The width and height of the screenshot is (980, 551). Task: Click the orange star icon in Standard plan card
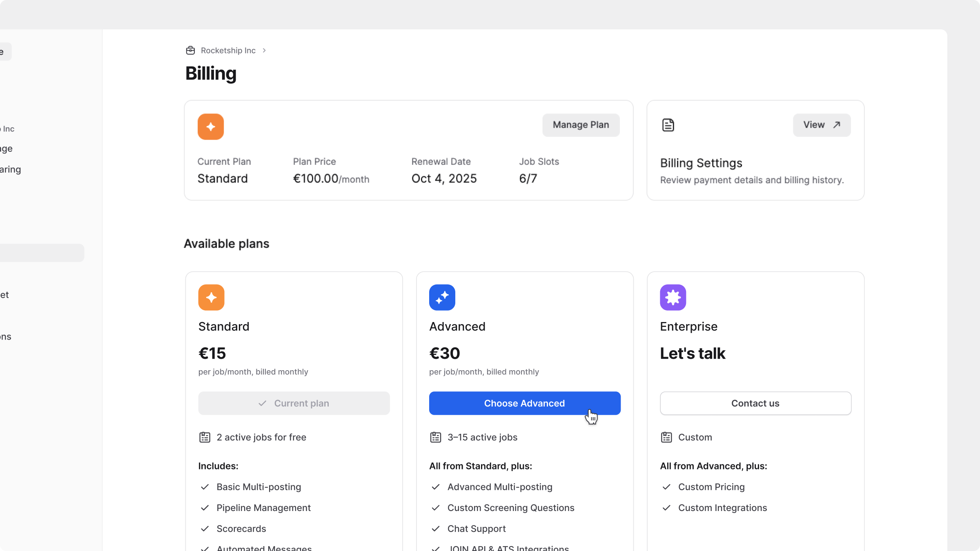click(x=211, y=298)
